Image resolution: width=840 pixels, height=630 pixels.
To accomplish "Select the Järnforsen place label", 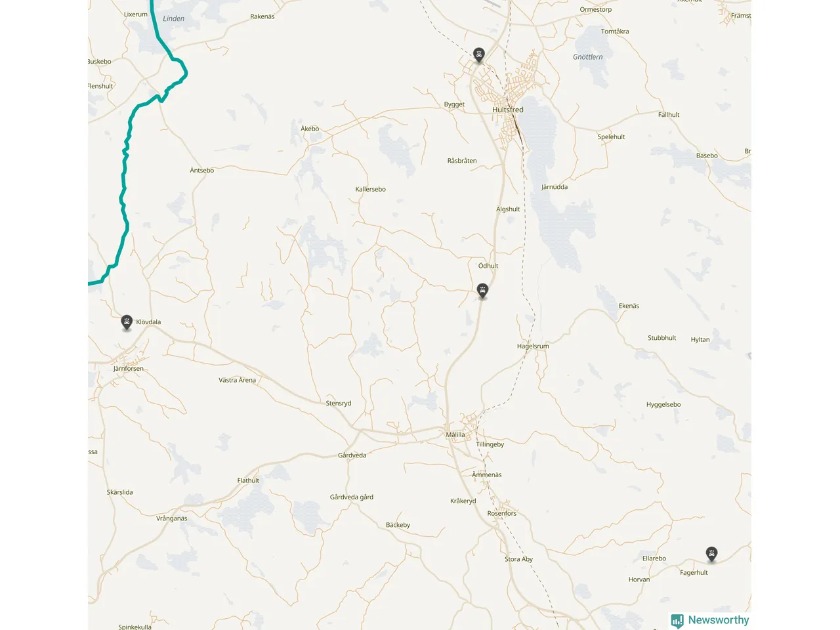I will coord(129,368).
